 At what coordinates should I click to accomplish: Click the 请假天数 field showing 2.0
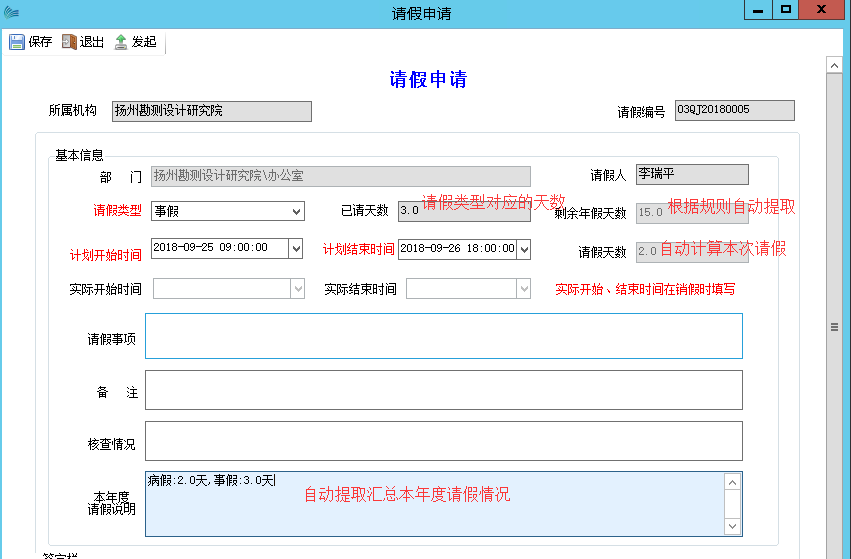point(692,252)
